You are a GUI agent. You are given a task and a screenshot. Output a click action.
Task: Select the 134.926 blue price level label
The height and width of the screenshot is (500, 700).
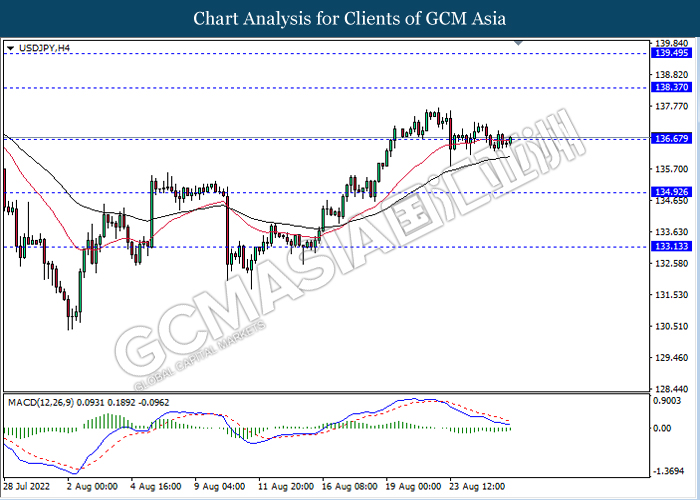[x=672, y=192]
